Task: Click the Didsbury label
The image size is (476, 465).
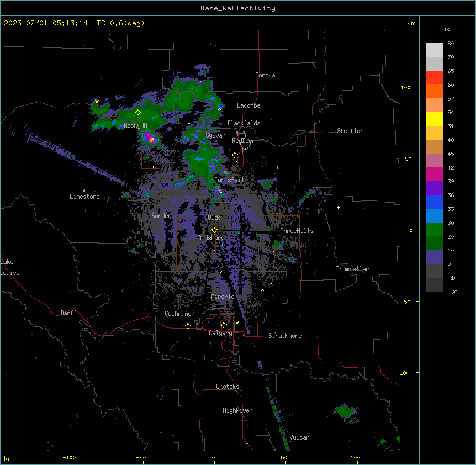Action: click(x=211, y=238)
